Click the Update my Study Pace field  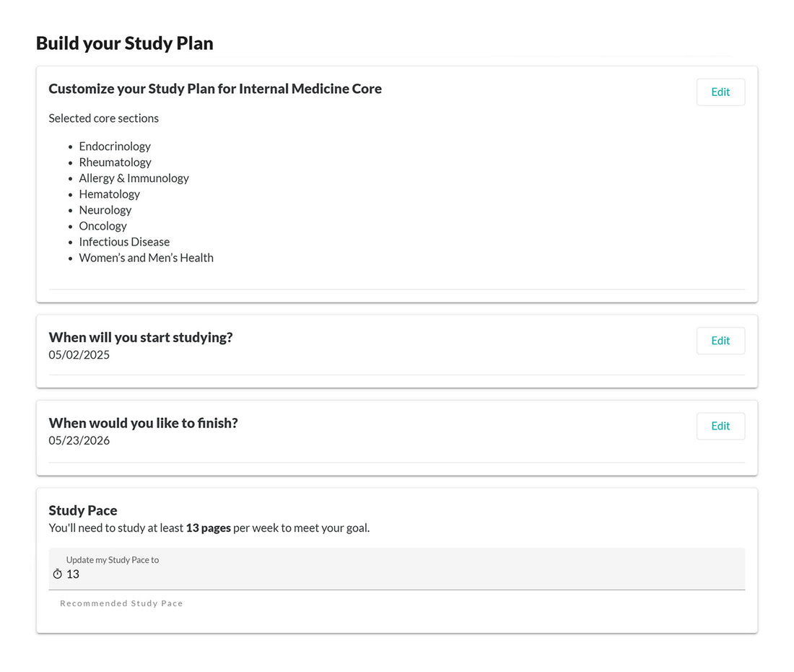coord(396,569)
